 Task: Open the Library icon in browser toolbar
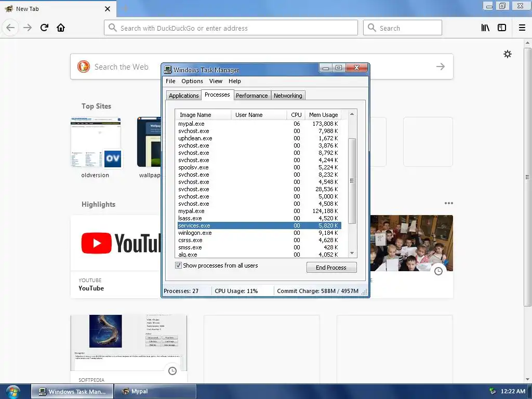pos(485,28)
